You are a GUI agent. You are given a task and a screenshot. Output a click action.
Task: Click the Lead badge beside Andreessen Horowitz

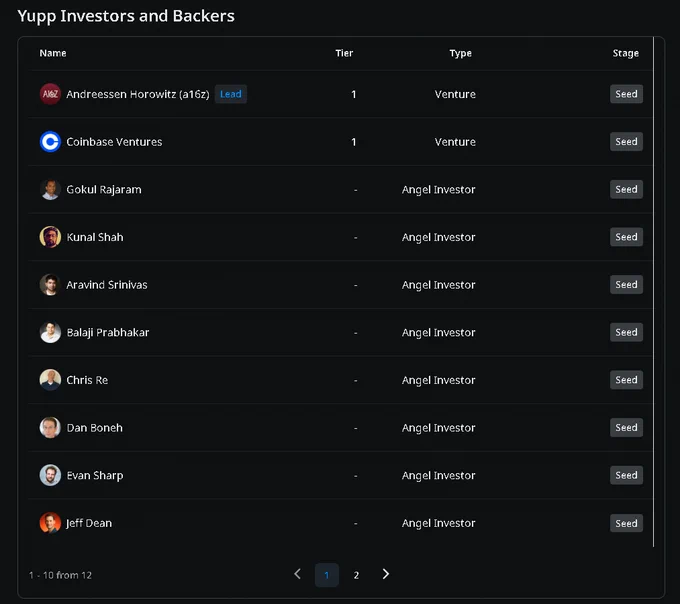click(x=231, y=94)
